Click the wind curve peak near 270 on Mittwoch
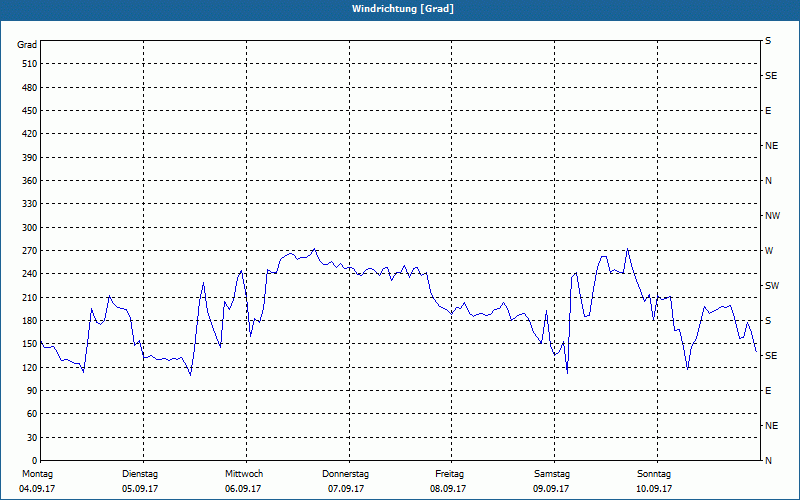This screenshot has height=500, width=800. tap(314, 249)
